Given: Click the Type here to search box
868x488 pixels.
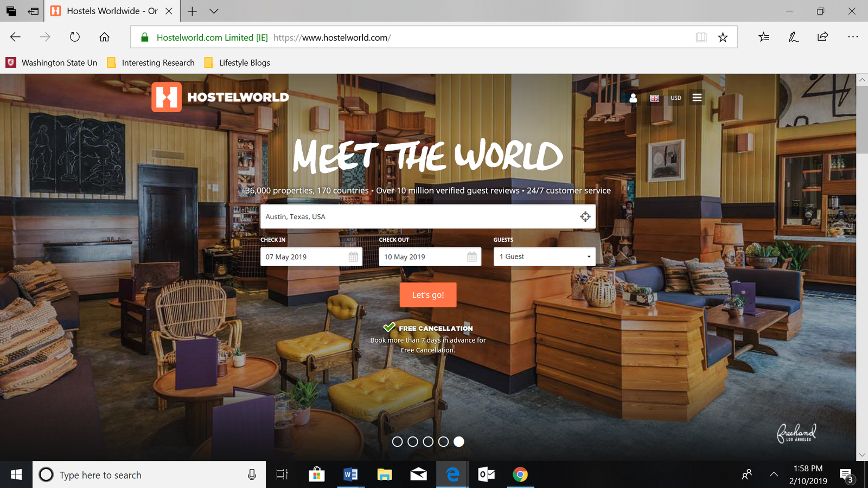Looking at the screenshot, I should [149, 474].
